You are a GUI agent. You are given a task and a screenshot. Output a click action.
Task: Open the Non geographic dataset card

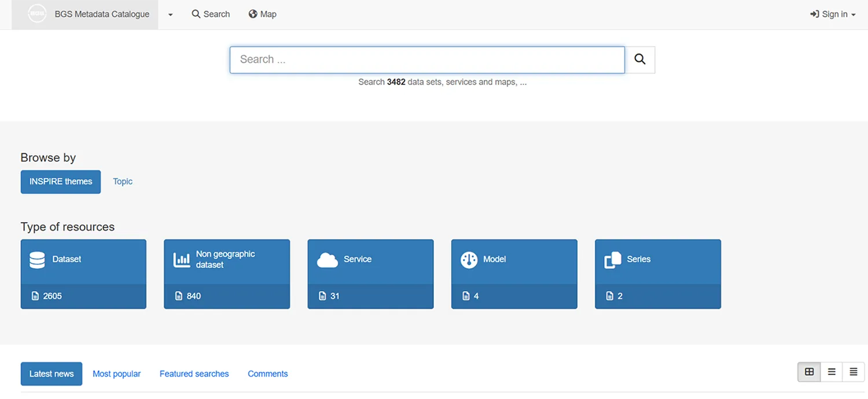pos(227,274)
